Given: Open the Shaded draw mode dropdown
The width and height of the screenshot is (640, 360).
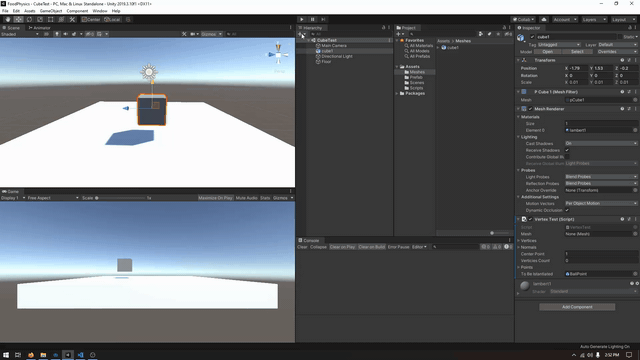Looking at the screenshot, I should [x=20, y=34].
